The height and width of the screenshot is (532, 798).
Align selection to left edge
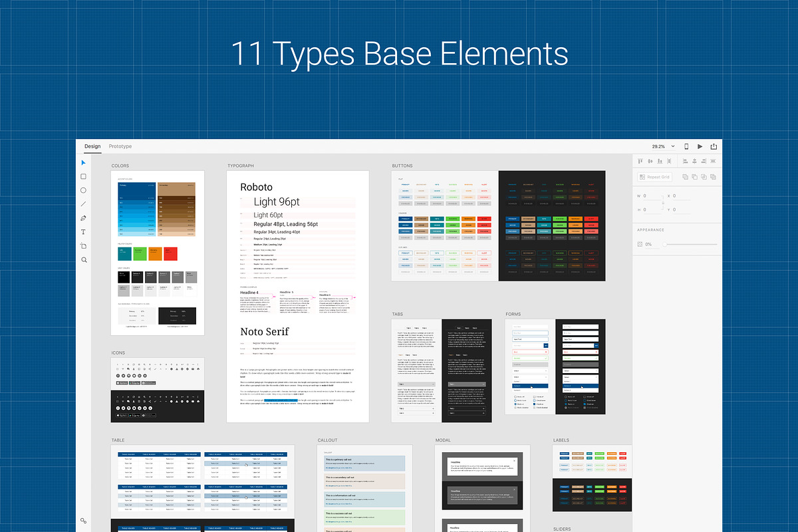(685, 161)
